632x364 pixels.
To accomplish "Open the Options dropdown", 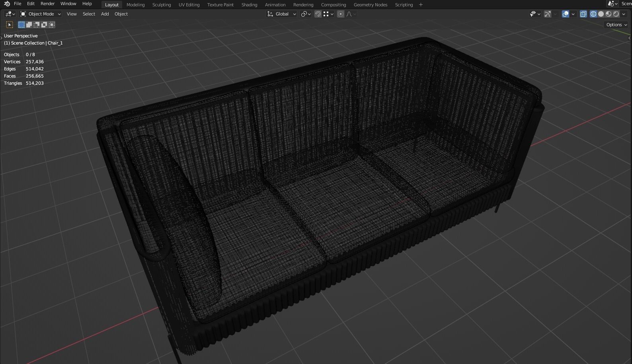I will (616, 25).
